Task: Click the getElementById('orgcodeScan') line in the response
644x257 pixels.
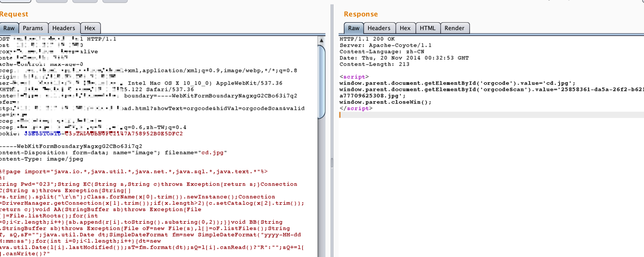Action: click(492, 90)
